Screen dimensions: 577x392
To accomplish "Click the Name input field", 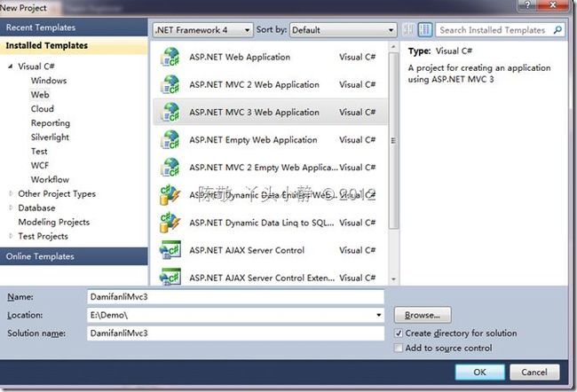I will tap(235, 297).
